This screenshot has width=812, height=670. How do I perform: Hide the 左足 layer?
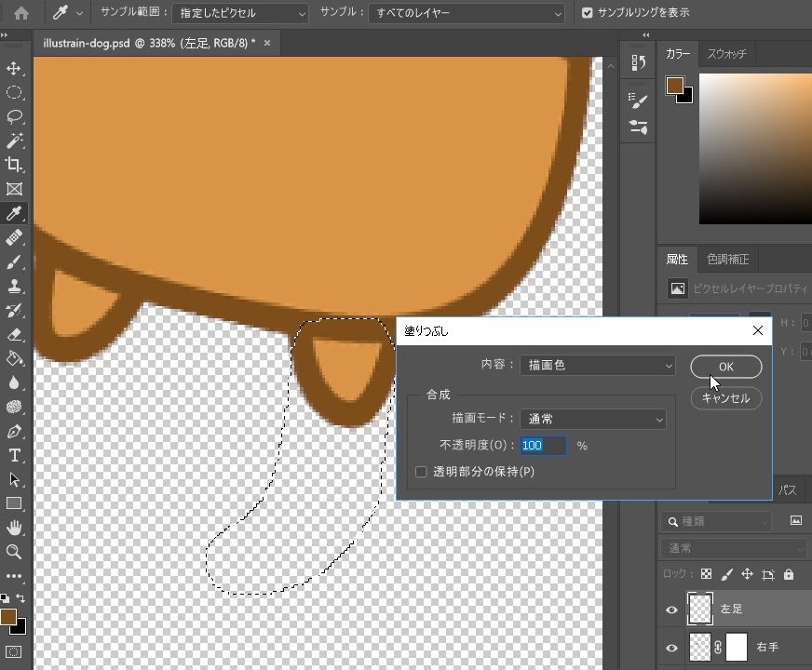tap(671, 610)
